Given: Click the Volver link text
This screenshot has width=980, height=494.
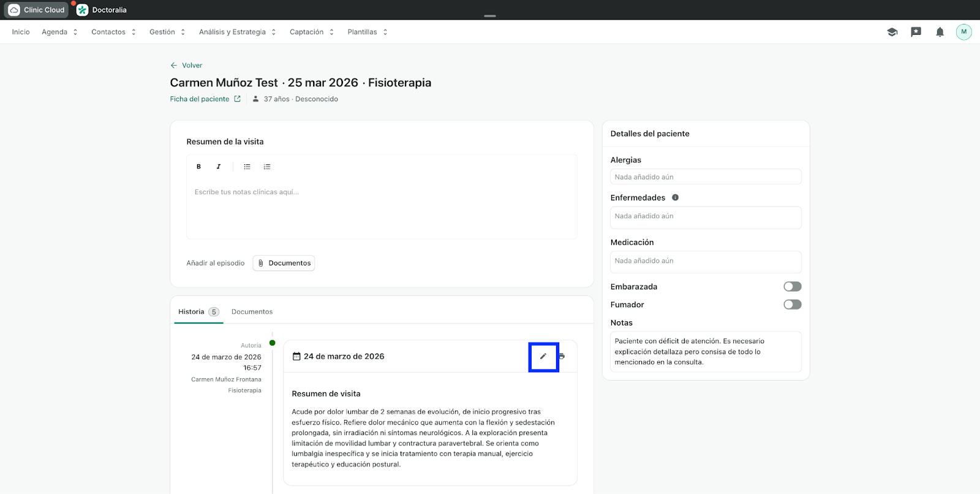Looking at the screenshot, I should click(x=192, y=65).
